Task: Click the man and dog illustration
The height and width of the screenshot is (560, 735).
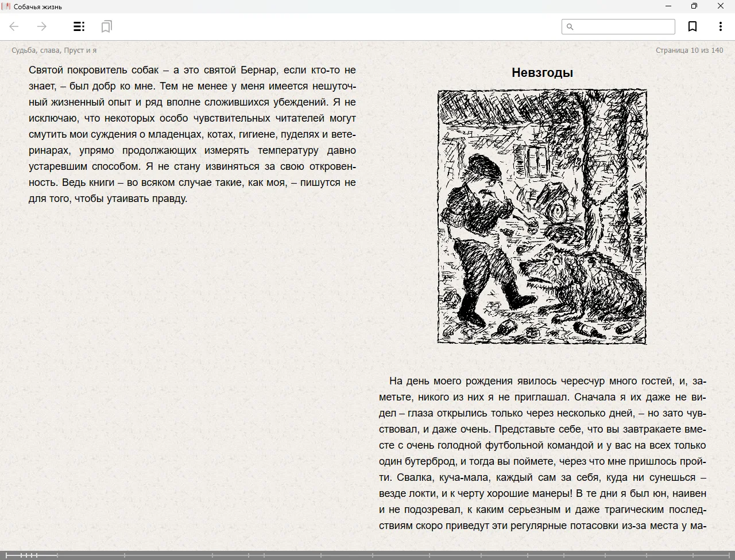Action: [542, 217]
